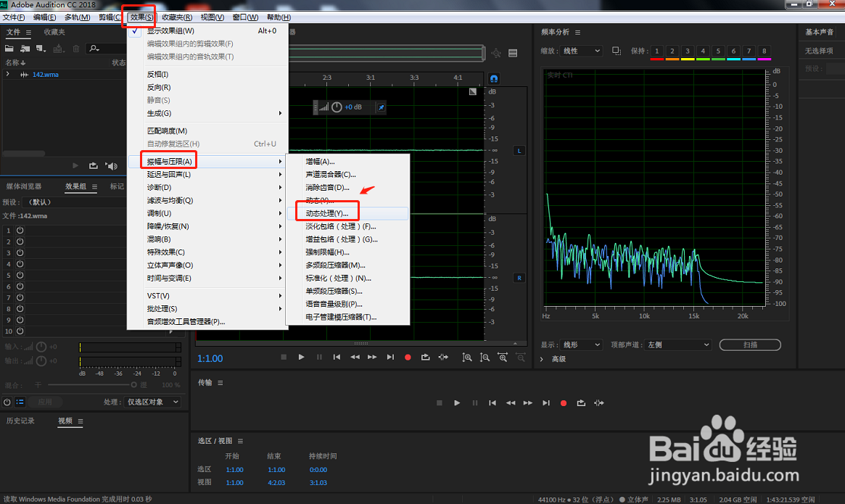
Task: Switch to the Media Browser tab
Action: (24, 186)
